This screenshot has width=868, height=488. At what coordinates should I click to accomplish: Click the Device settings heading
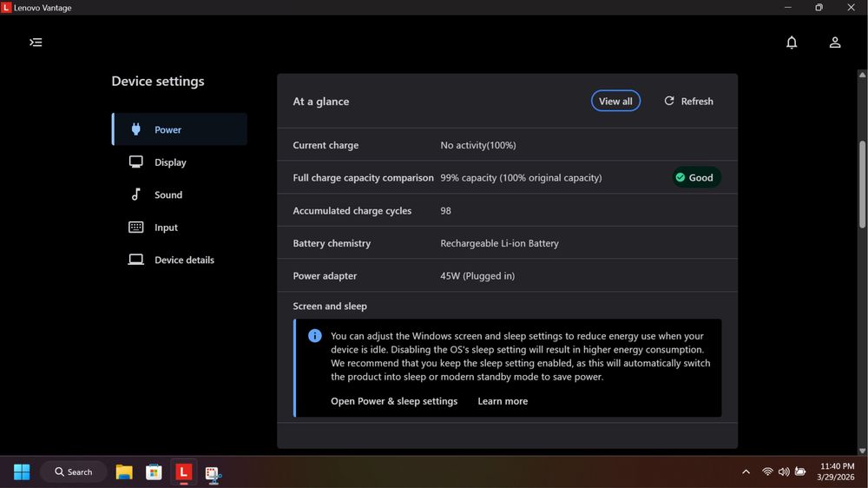[x=158, y=81]
